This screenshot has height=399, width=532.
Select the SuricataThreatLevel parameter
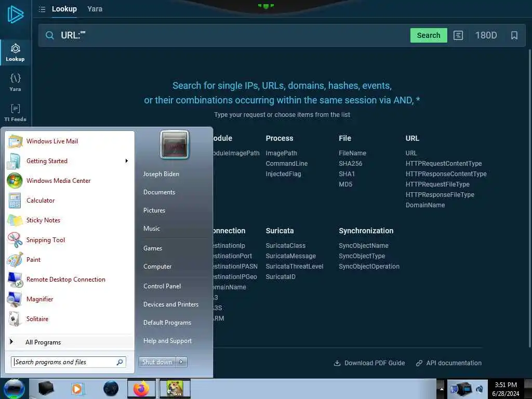(x=295, y=267)
